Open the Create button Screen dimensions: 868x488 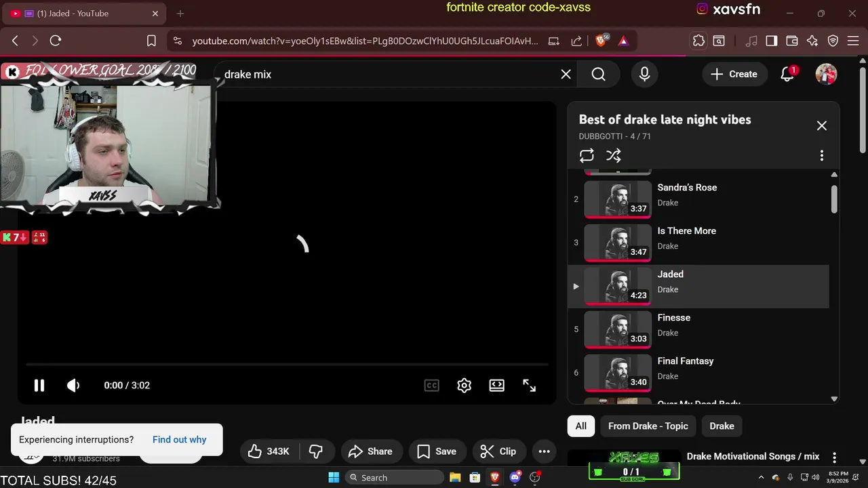click(x=734, y=75)
